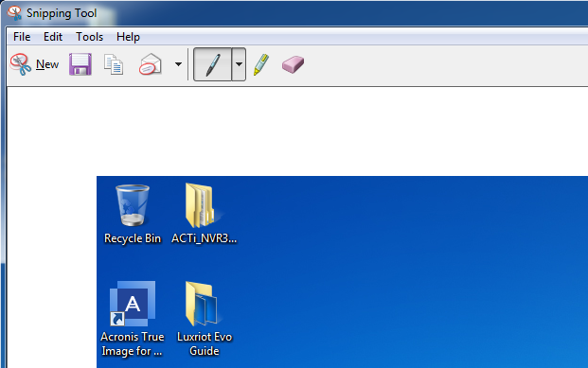The height and width of the screenshot is (368, 588).
Task: Click the ACTi_NVR3 folder icon
Action: click(202, 205)
